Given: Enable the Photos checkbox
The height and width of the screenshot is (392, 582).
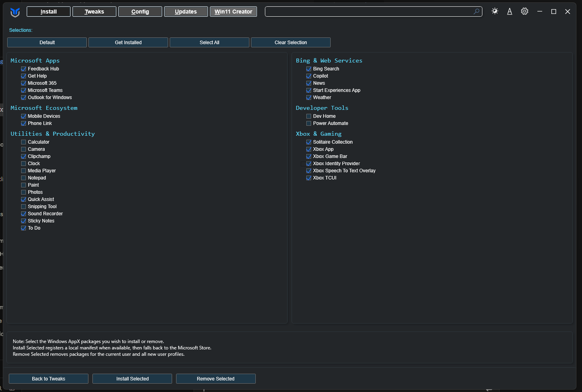Looking at the screenshot, I should (24, 192).
